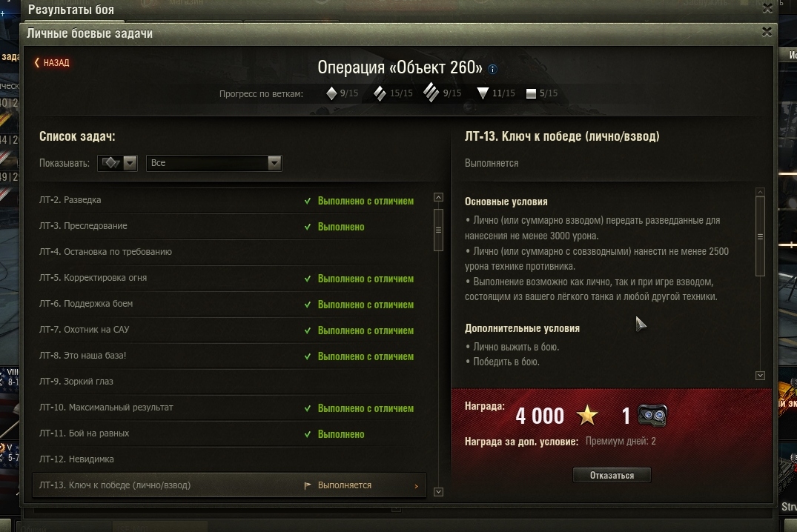Click conditions panel scroll down arrow
797x532 pixels.
click(760, 376)
